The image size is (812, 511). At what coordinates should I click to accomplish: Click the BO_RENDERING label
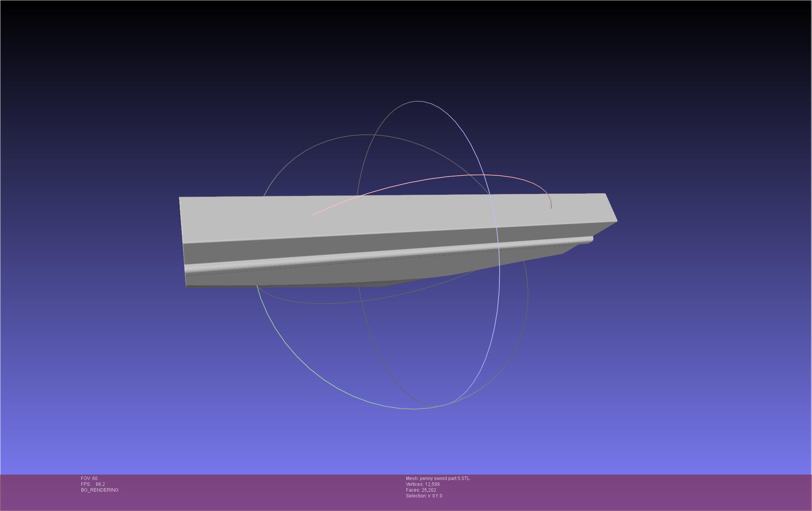tap(100, 490)
